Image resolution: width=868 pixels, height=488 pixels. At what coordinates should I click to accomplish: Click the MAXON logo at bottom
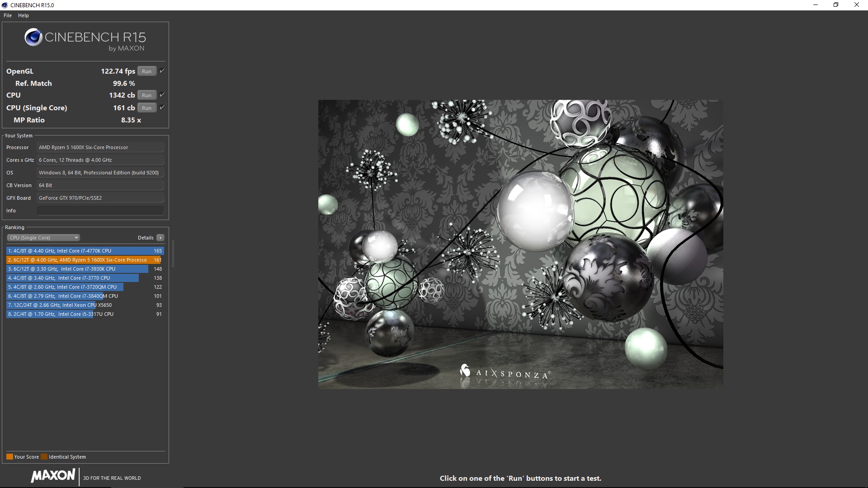[x=53, y=475]
